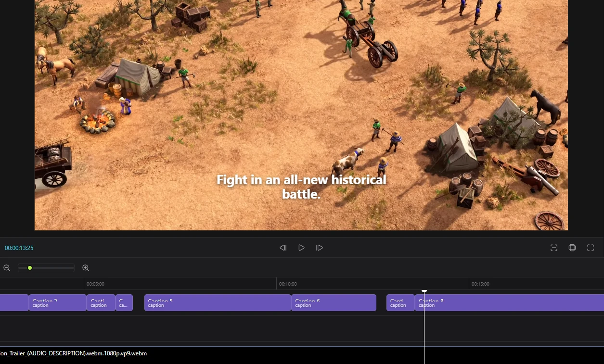The height and width of the screenshot is (364, 604).
Task: Toggle the fit-to-frame preview icon
Action: [554, 248]
